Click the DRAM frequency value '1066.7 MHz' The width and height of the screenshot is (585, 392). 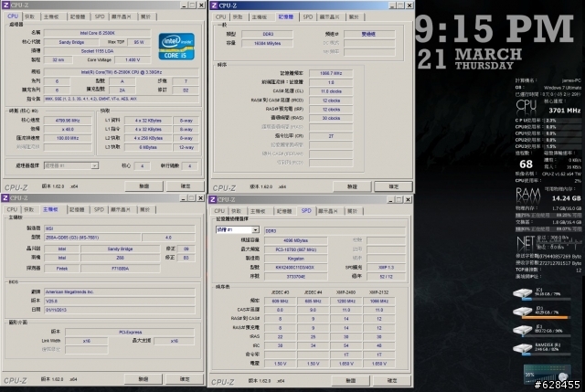331,73
